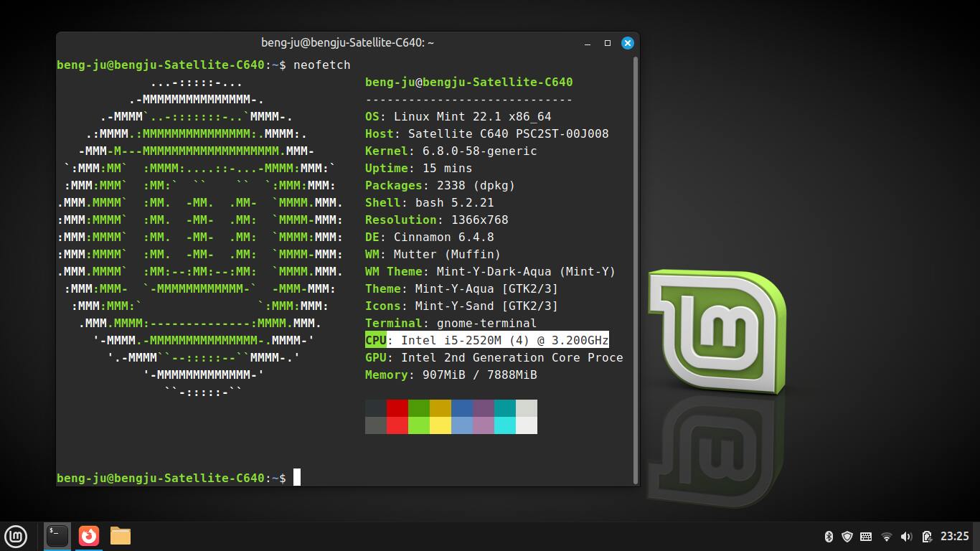Launch the file manager folder icon
The width and height of the screenshot is (980, 551).
[x=121, y=536]
